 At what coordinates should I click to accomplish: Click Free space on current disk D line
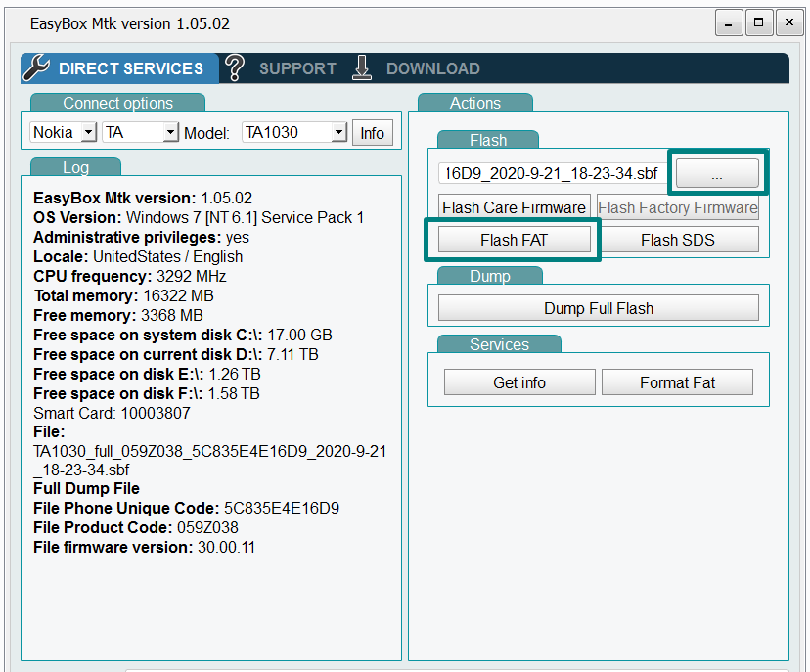(176, 354)
